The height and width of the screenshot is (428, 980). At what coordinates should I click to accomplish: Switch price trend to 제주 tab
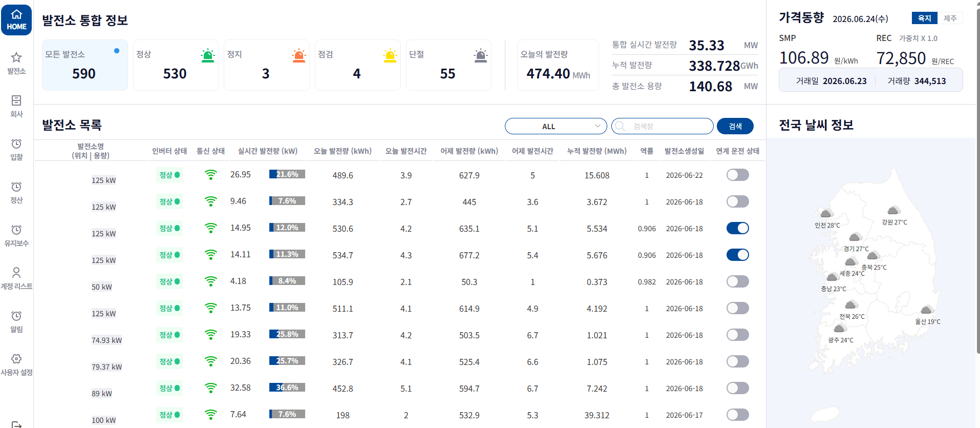[x=950, y=18]
